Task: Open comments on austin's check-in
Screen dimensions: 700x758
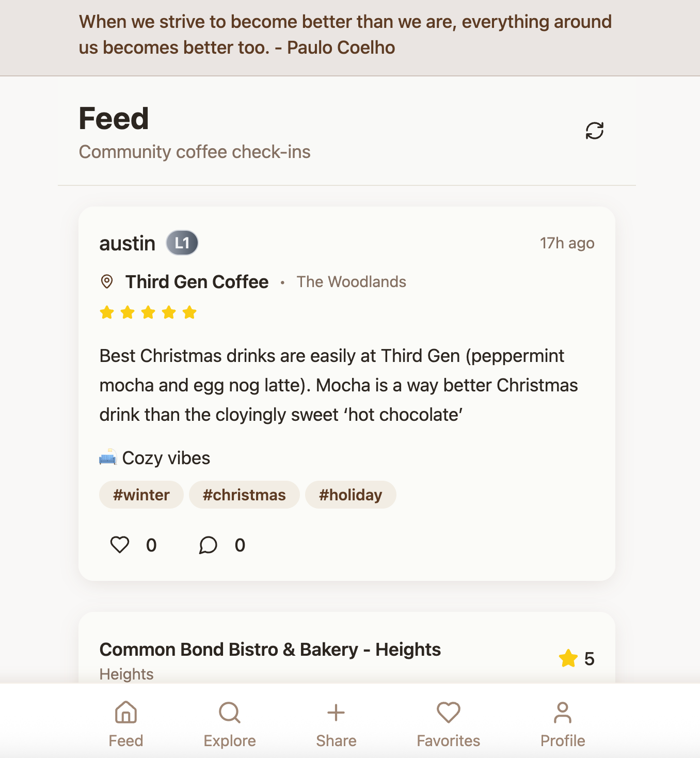Action: [208, 545]
